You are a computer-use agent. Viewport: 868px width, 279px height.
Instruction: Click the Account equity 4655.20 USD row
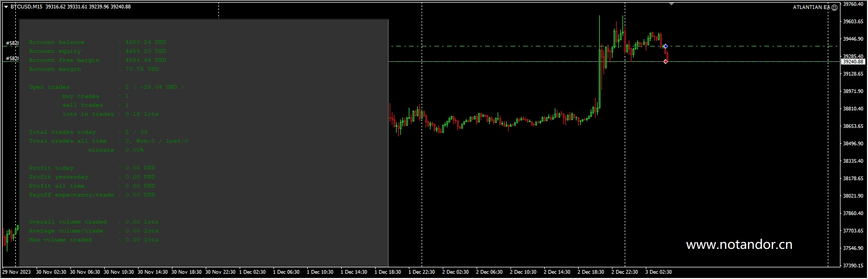click(97, 51)
